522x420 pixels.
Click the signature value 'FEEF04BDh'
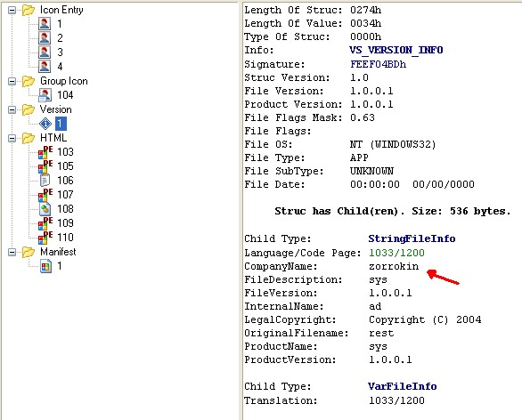tap(379, 64)
